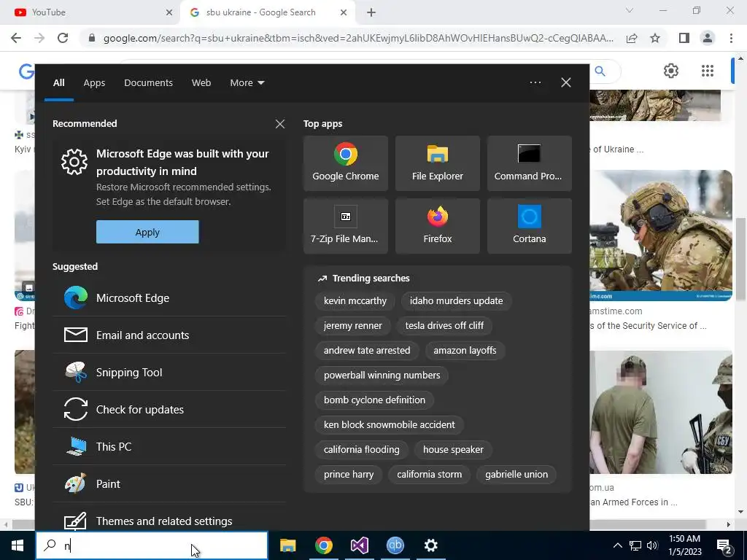Open the notification center icon
The image size is (747, 560).
[724, 545]
